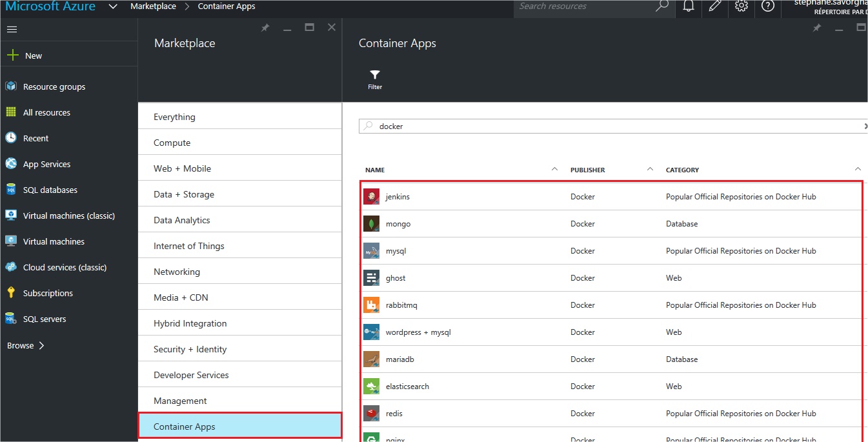This screenshot has height=442, width=868.
Task: Sort by CATEGORY column arrow
Action: [x=858, y=169]
